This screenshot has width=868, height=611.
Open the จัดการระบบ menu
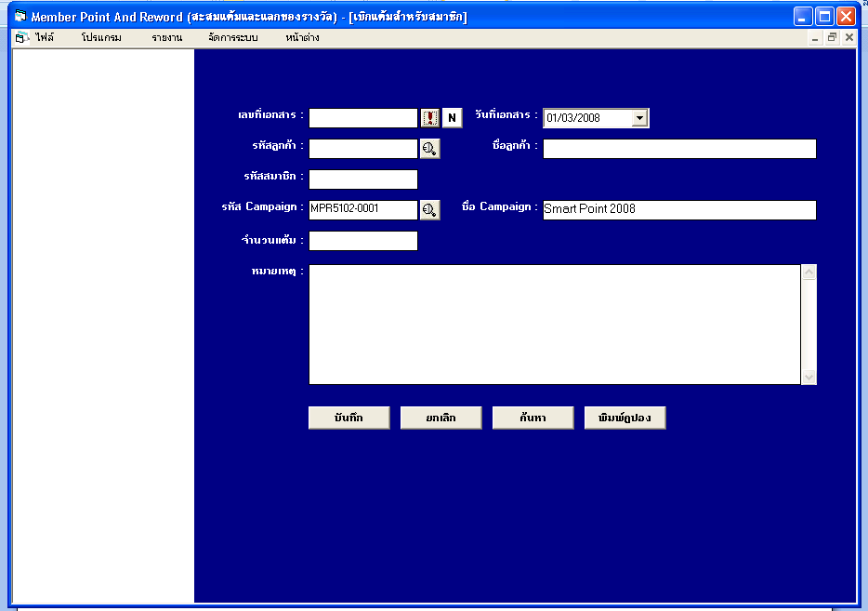pyautogui.click(x=233, y=38)
